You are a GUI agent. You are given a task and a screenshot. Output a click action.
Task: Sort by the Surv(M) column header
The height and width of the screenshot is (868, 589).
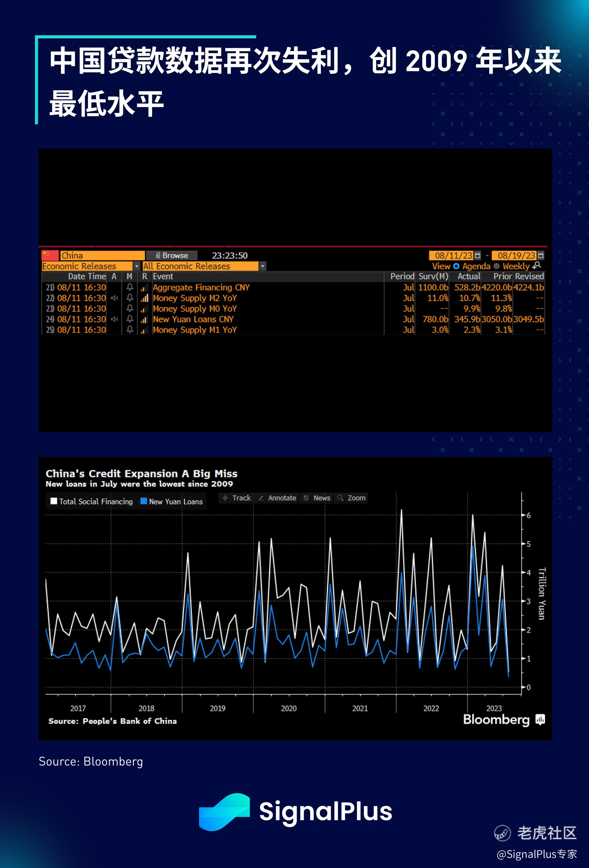click(x=433, y=276)
